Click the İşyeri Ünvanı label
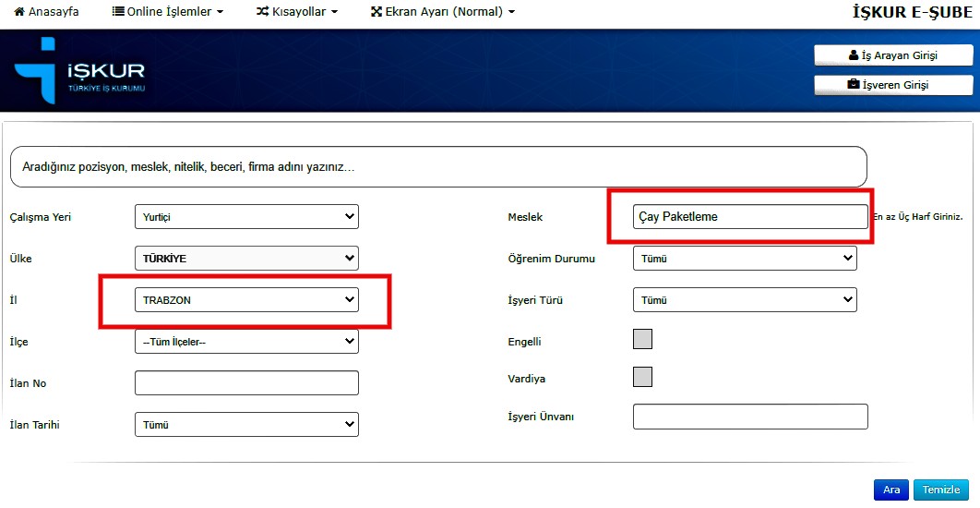Image resolution: width=980 pixels, height=508 pixels. [x=542, y=417]
